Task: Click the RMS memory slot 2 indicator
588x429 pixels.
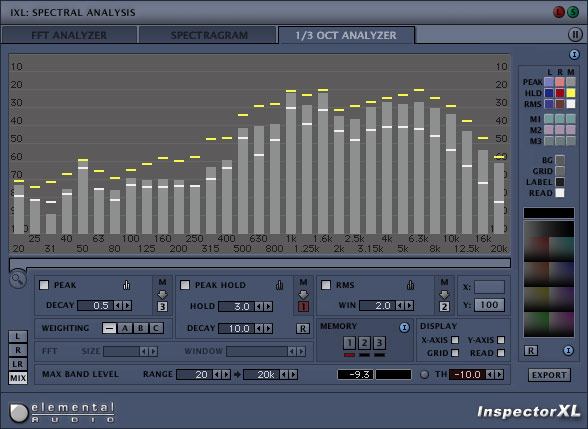Action: [444, 307]
